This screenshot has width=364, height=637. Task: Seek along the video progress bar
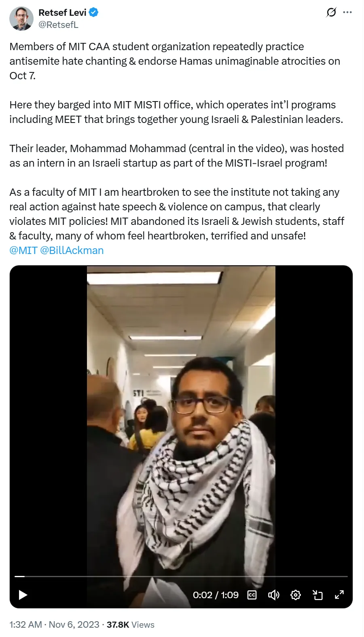point(181,576)
